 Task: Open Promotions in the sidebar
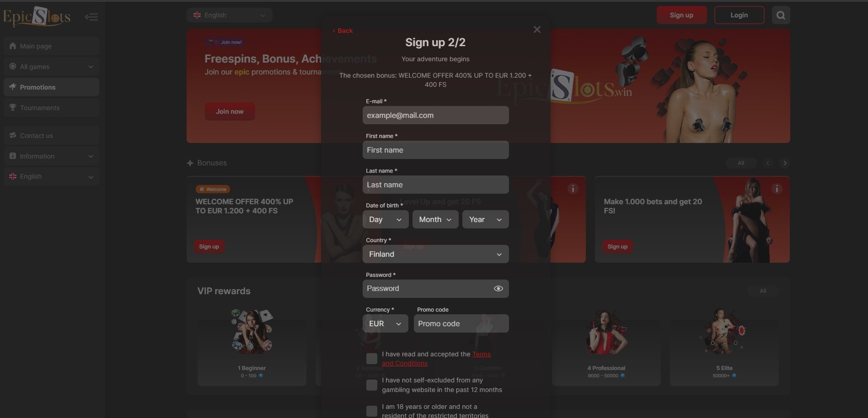tap(51, 87)
